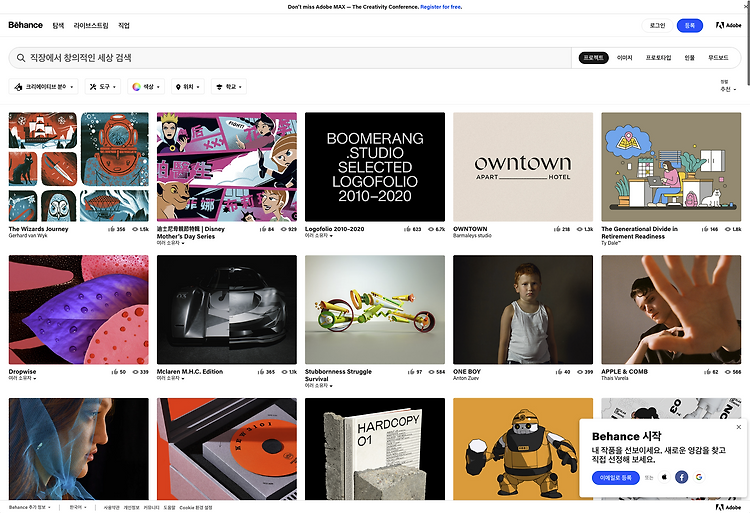This screenshot has width=750, height=513.
Task: Open Barmaleys studio author link
Action: (472, 236)
